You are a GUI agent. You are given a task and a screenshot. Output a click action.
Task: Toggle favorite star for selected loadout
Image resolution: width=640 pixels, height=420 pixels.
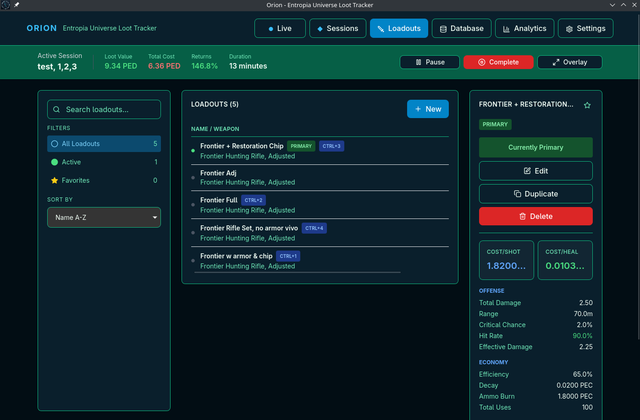click(587, 105)
